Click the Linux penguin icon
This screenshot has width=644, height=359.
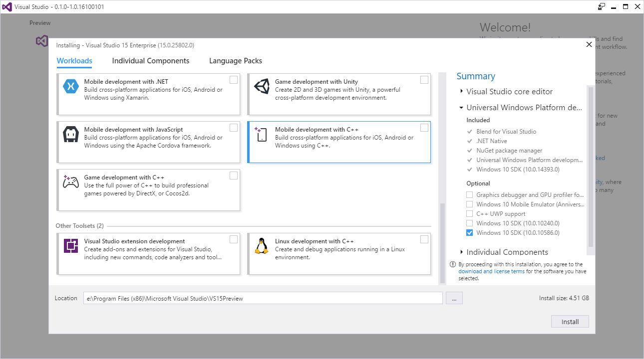pos(262,246)
